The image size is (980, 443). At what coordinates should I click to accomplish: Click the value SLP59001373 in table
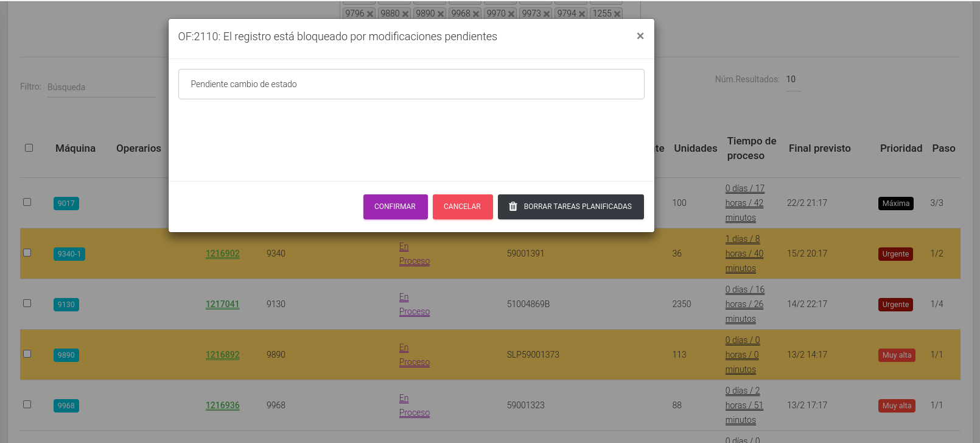(x=533, y=355)
